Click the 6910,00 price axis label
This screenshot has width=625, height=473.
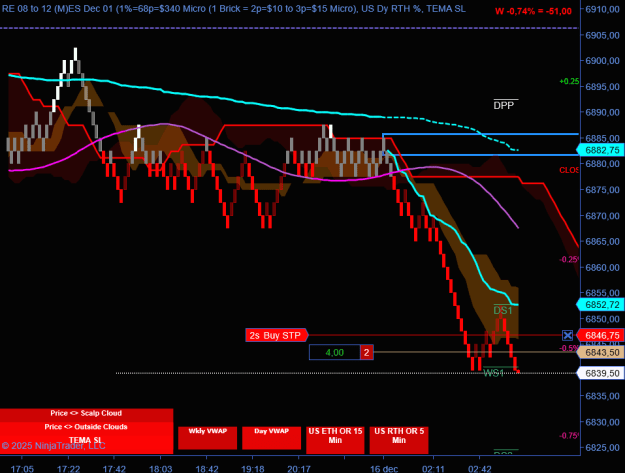click(x=602, y=9)
